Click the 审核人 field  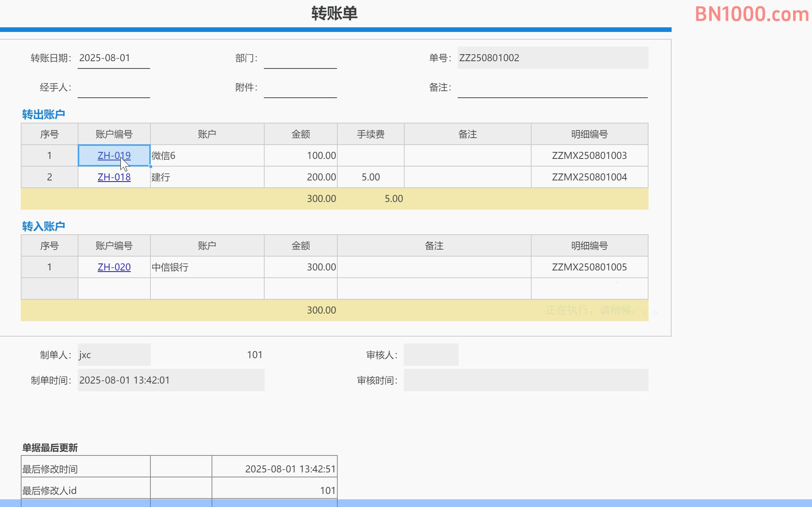pos(431,355)
